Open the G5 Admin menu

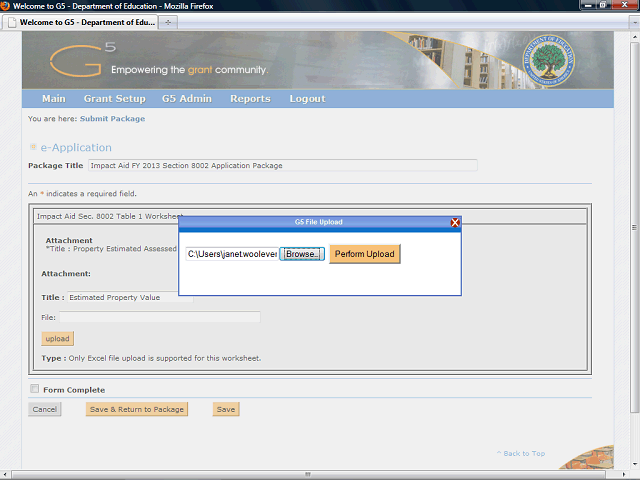tap(187, 99)
